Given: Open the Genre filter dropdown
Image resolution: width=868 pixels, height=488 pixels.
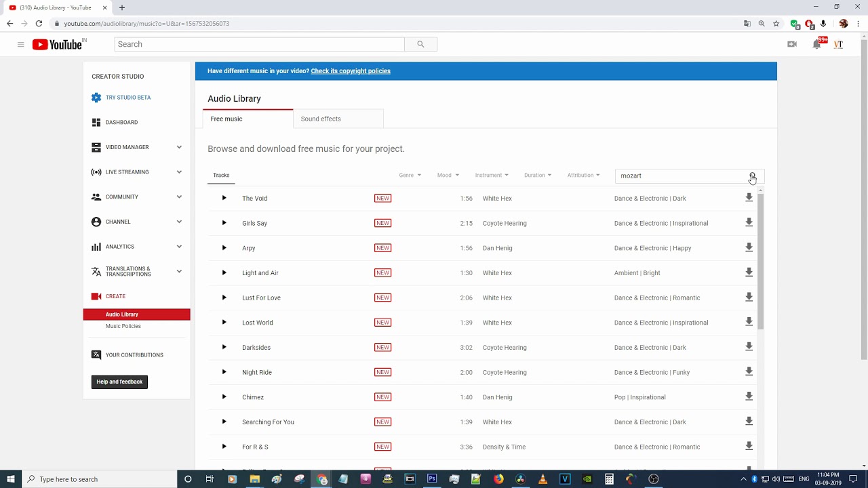Looking at the screenshot, I should coord(410,176).
